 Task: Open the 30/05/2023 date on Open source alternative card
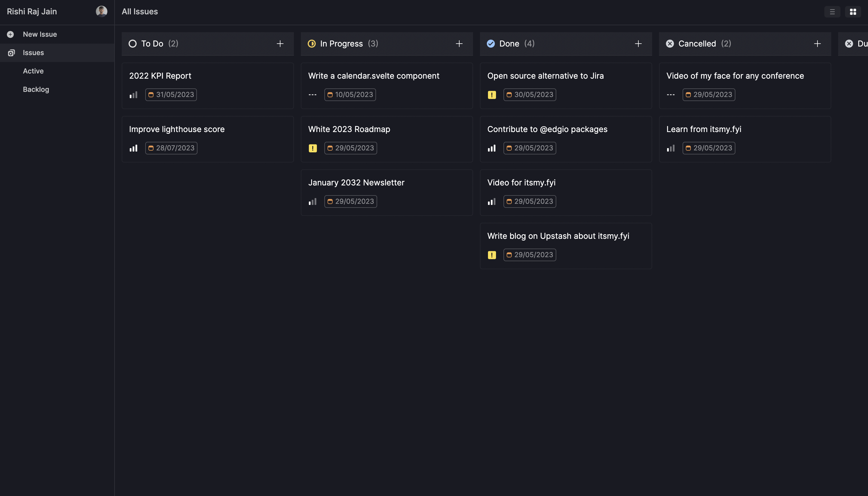530,95
